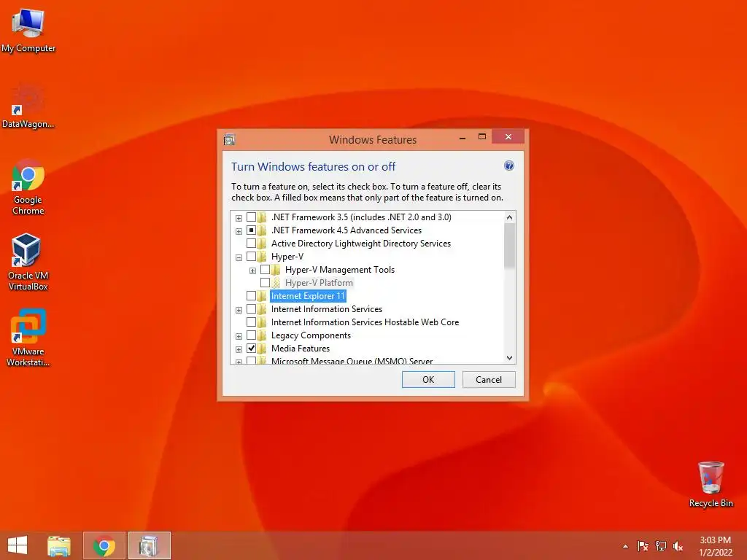The width and height of the screenshot is (747, 560).
Task: Expand the Microsoft Message Queue Server node
Action: click(x=239, y=362)
